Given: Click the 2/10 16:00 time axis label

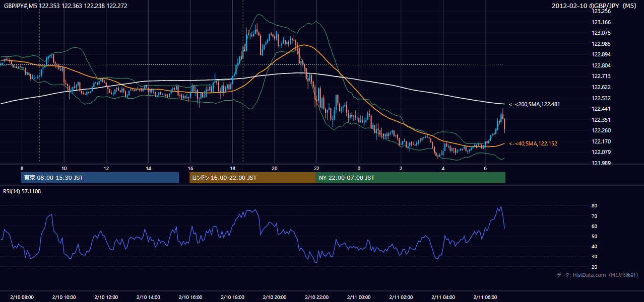Looking at the screenshot, I should pos(190,297).
